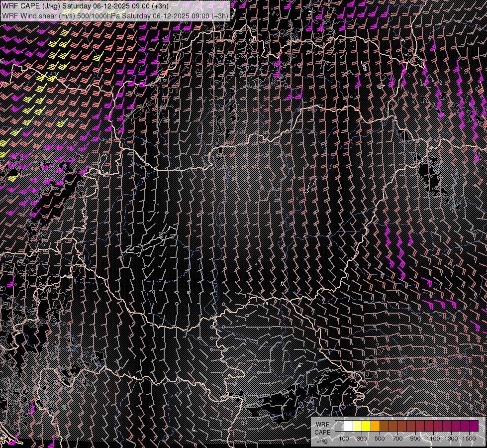Image resolution: width=487 pixels, height=448 pixels.
Task: Click the 1500 legend scale label
Action: pos(469,439)
